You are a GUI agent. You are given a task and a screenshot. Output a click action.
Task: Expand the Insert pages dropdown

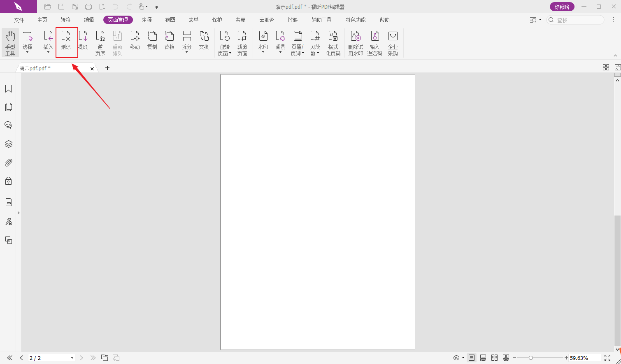pyautogui.click(x=48, y=52)
